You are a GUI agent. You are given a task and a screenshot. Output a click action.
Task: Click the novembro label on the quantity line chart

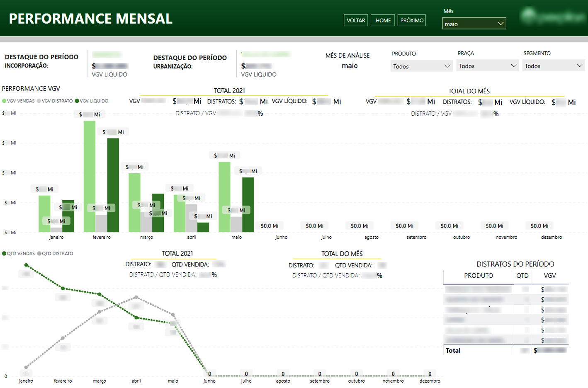coord(393,381)
